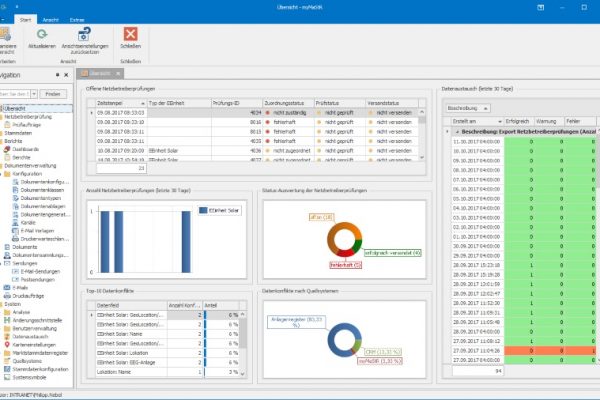Image resolution: width=600 pixels, height=400 pixels.
Task: Click Versandstatus column header
Action: (x=392, y=103)
